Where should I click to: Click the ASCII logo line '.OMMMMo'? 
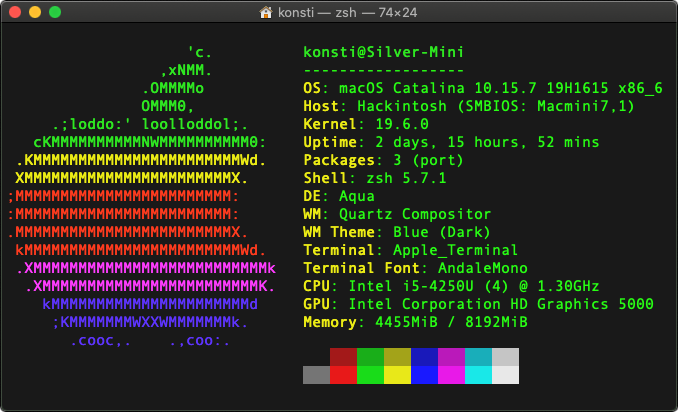pos(173,88)
